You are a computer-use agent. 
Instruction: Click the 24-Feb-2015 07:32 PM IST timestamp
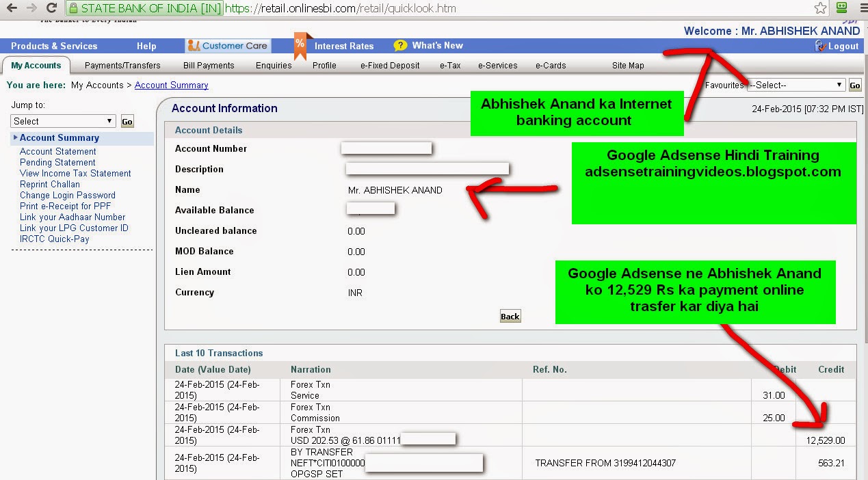[808, 109]
